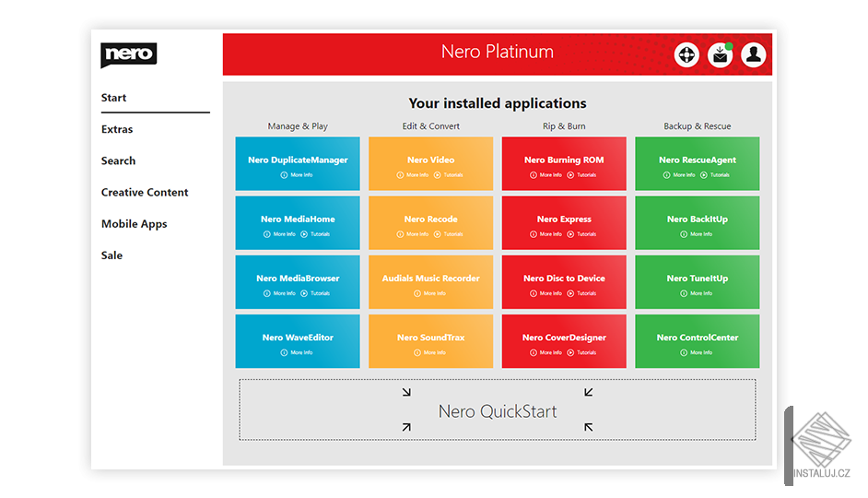
Task: Open the Sale sidebar item
Action: tap(111, 255)
